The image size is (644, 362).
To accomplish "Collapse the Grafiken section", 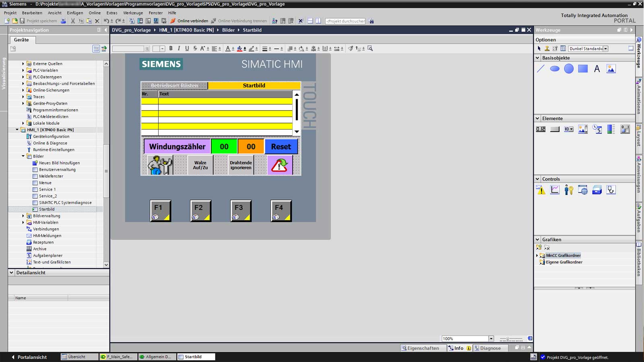I will [x=537, y=239].
